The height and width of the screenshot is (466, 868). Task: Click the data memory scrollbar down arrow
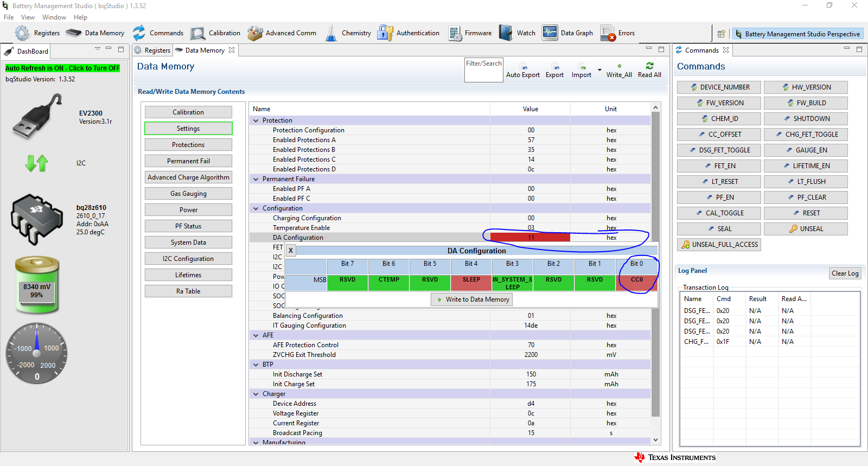[655, 440]
